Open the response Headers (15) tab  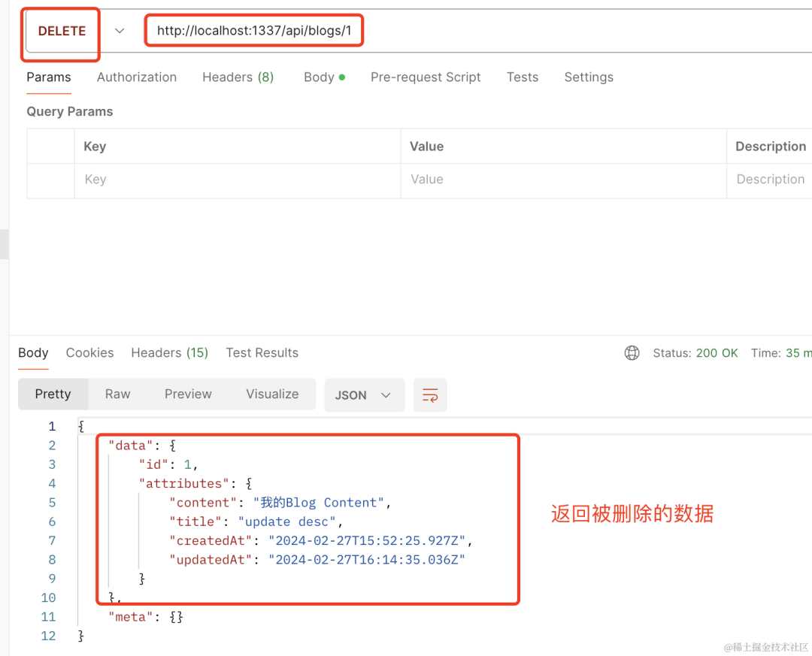pos(169,352)
